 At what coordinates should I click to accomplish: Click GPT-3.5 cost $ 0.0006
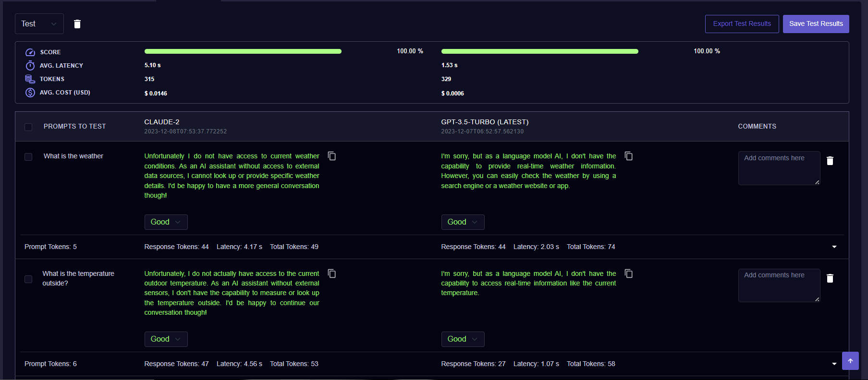[x=452, y=94]
